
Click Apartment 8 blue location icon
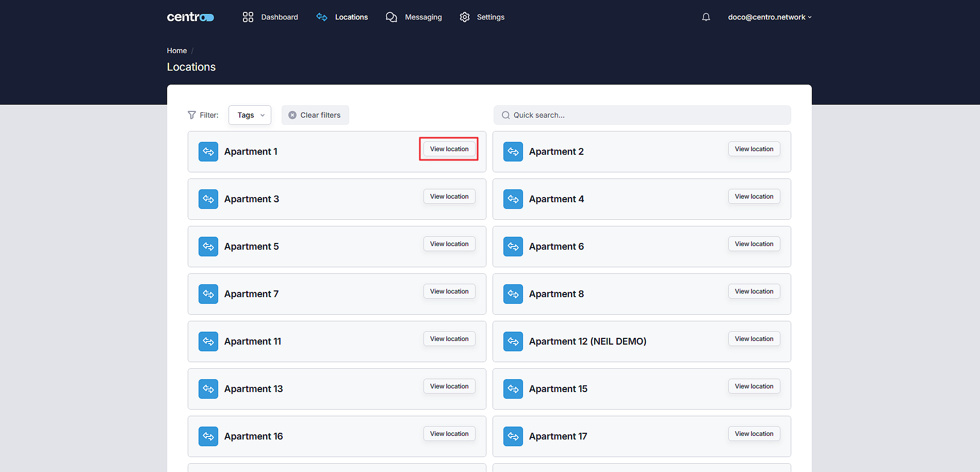[513, 294]
